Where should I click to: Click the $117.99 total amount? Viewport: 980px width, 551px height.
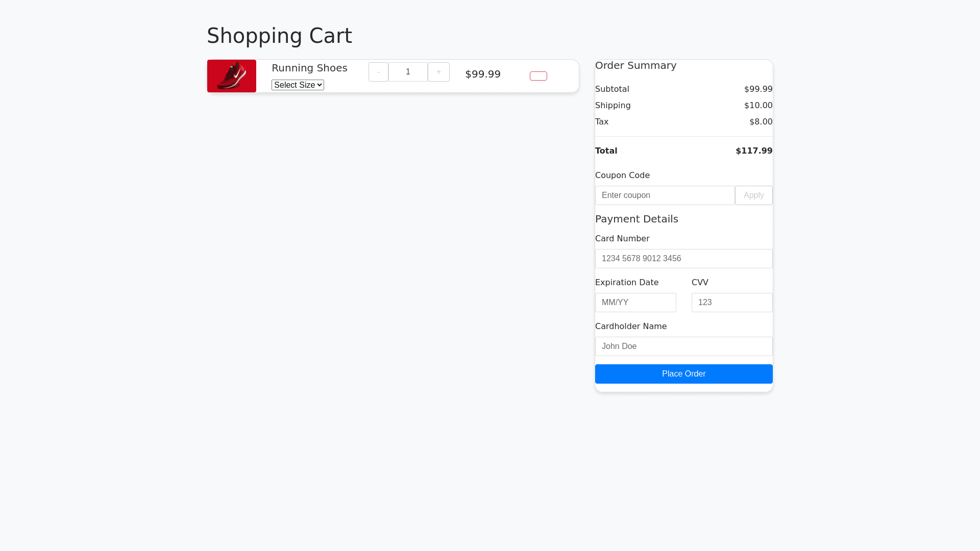(753, 151)
